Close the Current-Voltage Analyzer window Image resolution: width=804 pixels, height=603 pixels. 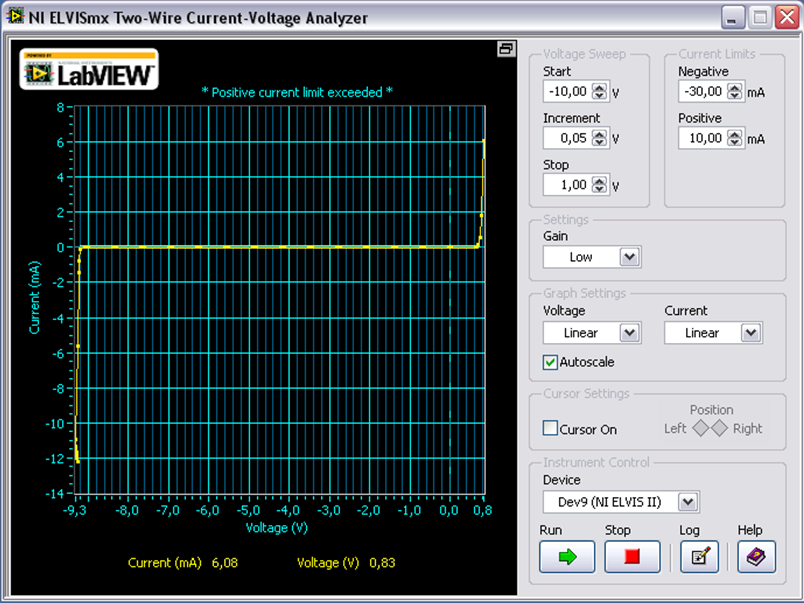tap(787, 17)
